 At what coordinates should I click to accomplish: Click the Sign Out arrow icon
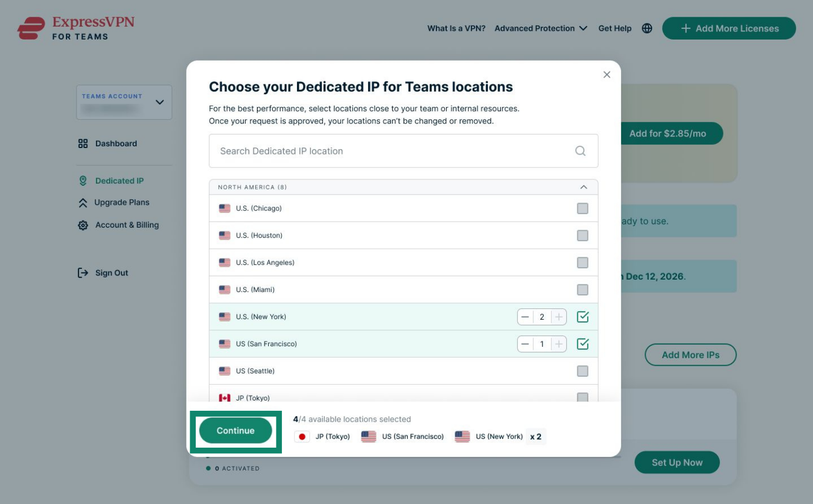pos(83,273)
